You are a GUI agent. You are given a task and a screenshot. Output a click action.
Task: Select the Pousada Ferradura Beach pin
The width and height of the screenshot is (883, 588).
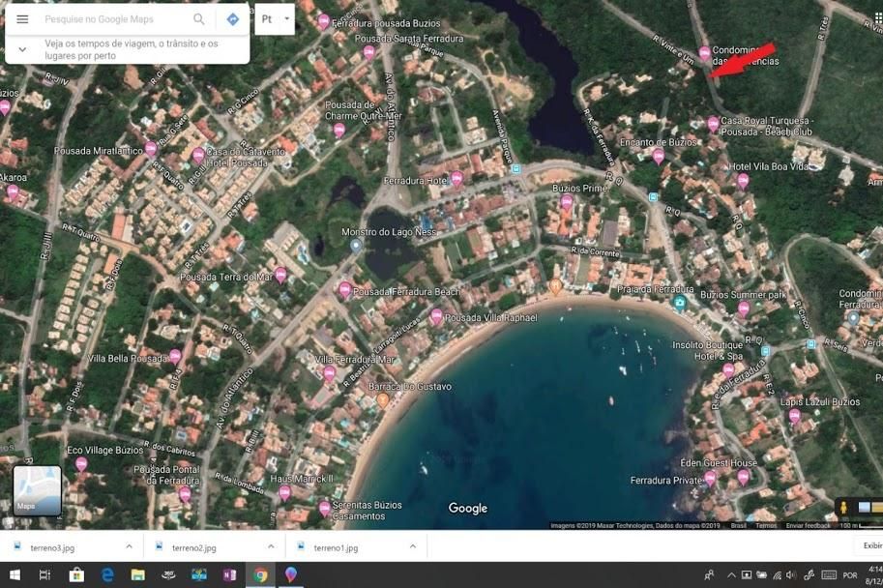point(344,291)
